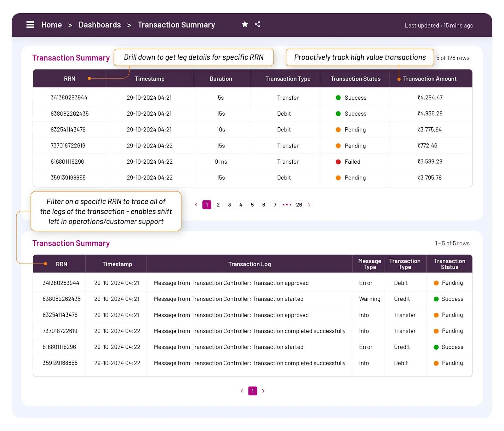Click Warning message type in log table
Viewport: 504px width, 431px height.
coord(369,299)
